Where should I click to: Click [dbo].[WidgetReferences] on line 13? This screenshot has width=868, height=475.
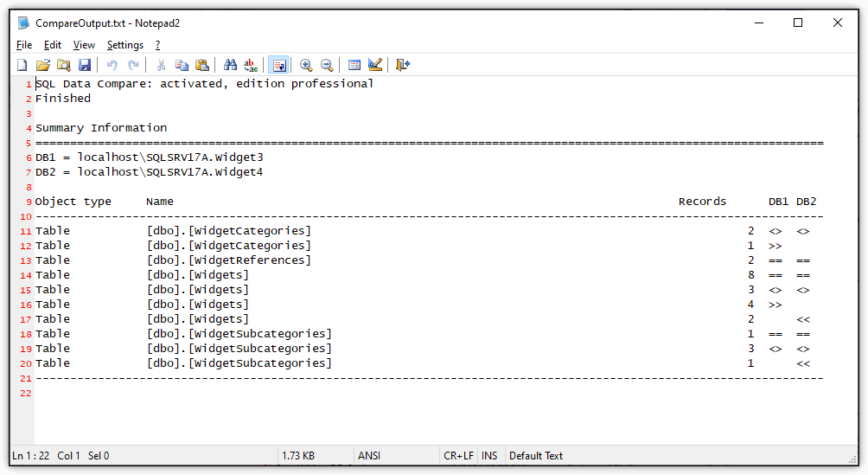coord(228,260)
